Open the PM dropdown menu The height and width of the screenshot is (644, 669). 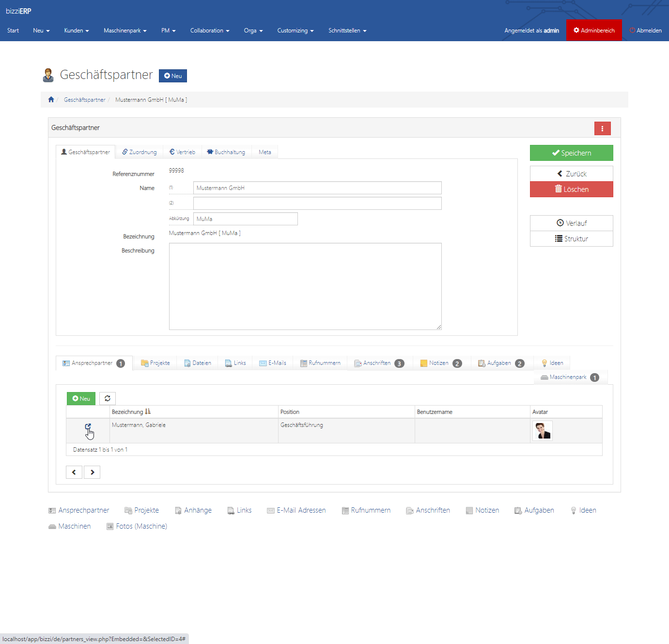click(x=169, y=31)
